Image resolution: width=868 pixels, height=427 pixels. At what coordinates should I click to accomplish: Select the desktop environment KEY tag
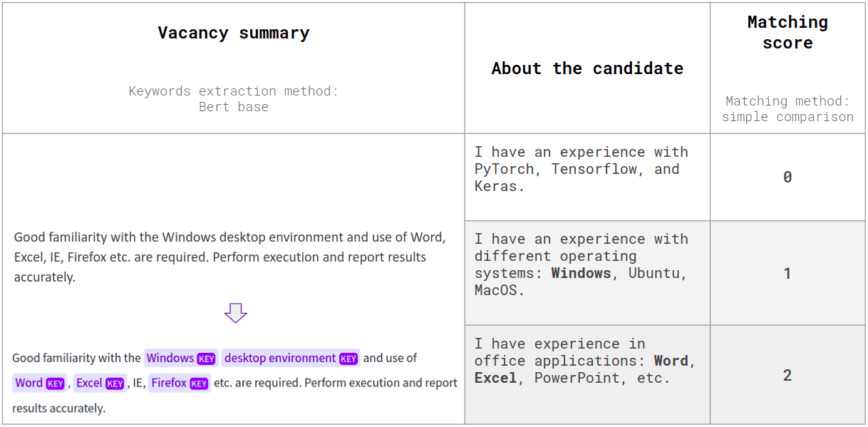[290, 358]
